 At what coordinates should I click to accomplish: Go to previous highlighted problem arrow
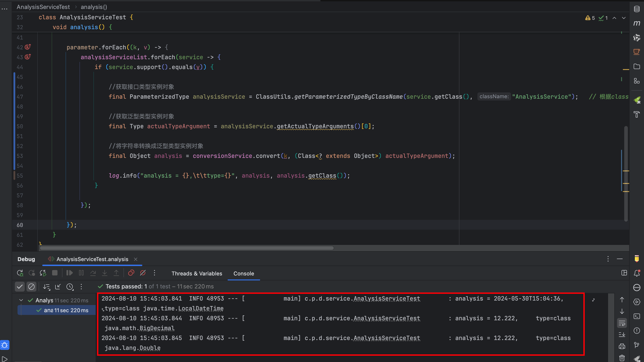(x=614, y=18)
